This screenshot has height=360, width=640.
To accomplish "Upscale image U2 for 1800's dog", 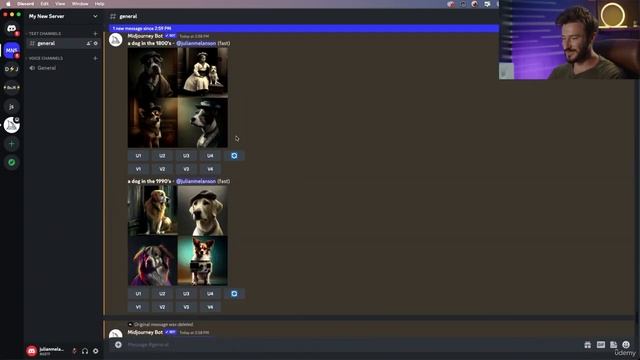I will point(162,156).
